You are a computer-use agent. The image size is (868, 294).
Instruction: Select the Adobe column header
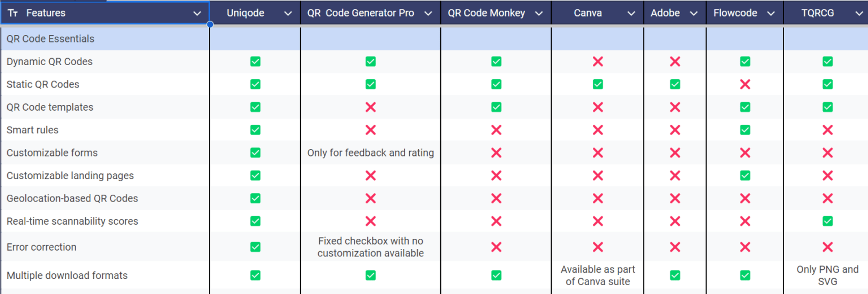(665, 13)
